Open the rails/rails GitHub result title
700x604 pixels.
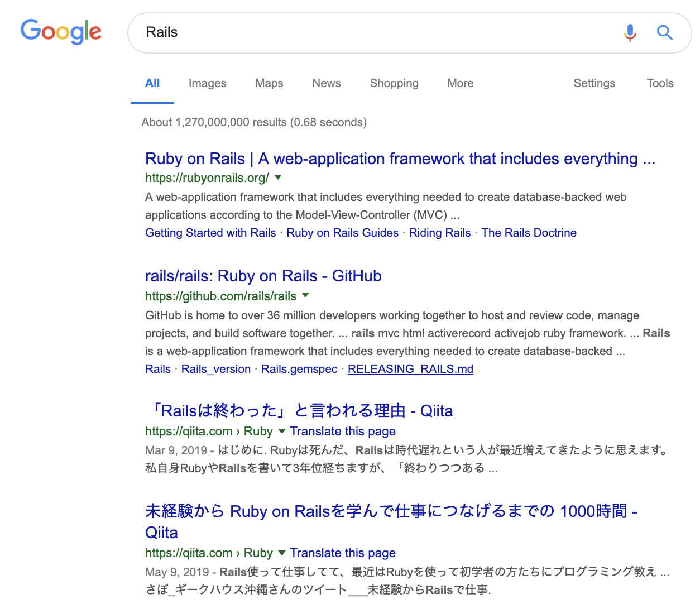[263, 276]
